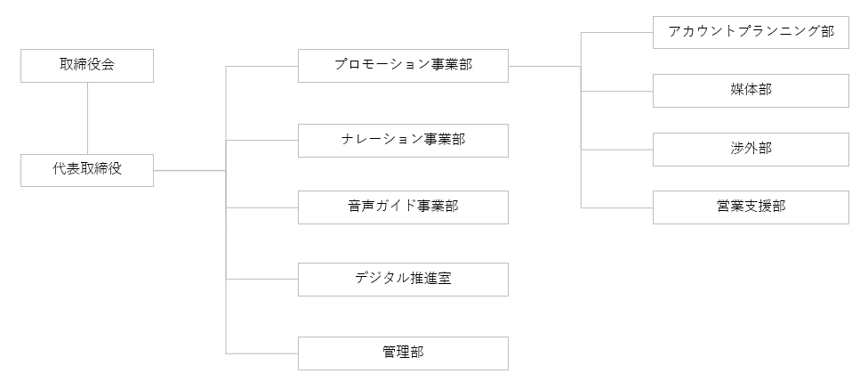This screenshot has width=868, height=390.
Task: Click the 音声ガイド事業部 box
Action: coord(403,207)
